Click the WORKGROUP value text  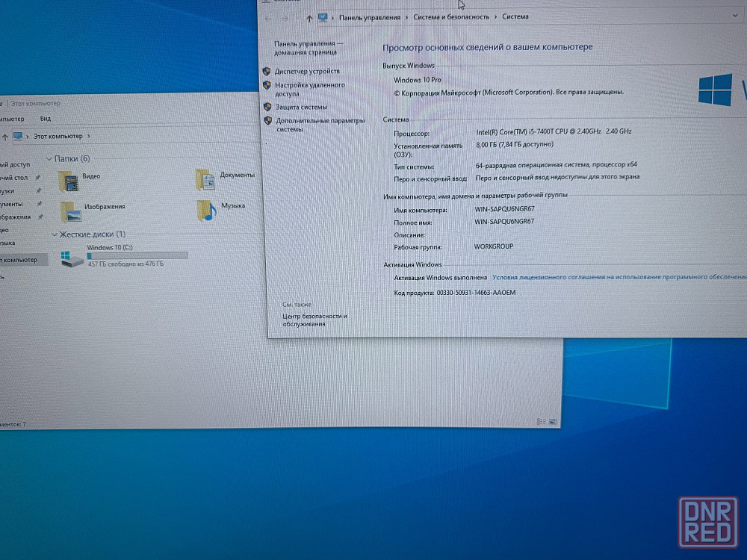click(x=494, y=246)
